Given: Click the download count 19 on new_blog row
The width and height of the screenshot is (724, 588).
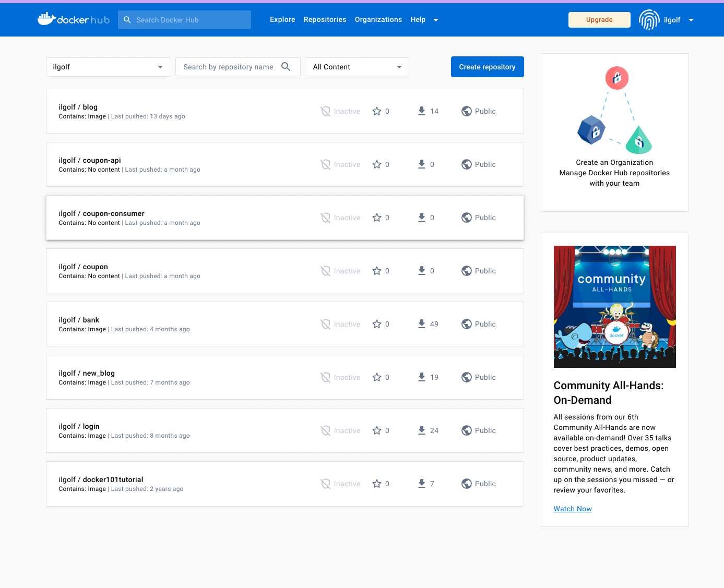Looking at the screenshot, I should point(434,377).
